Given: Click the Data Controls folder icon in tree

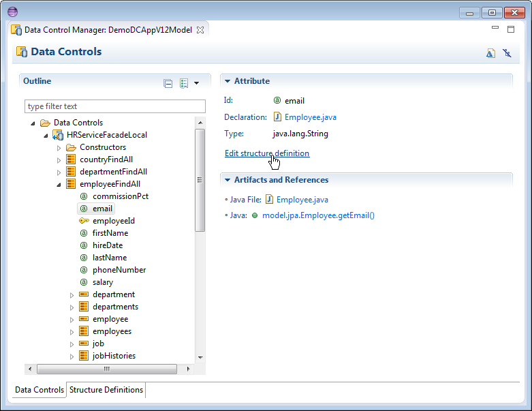Looking at the screenshot, I should (45, 123).
